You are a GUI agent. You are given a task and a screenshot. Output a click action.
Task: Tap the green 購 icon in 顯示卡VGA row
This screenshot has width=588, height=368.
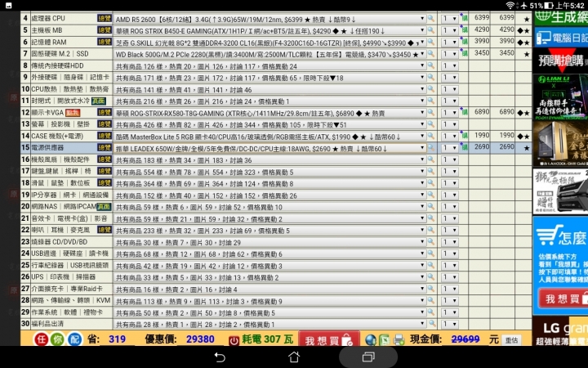point(464,113)
